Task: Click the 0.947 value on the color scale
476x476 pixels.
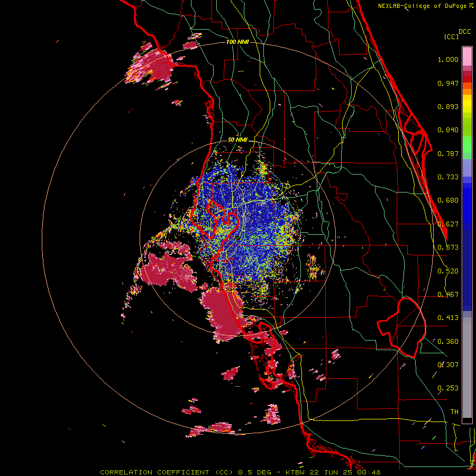Action: click(448, 83)
